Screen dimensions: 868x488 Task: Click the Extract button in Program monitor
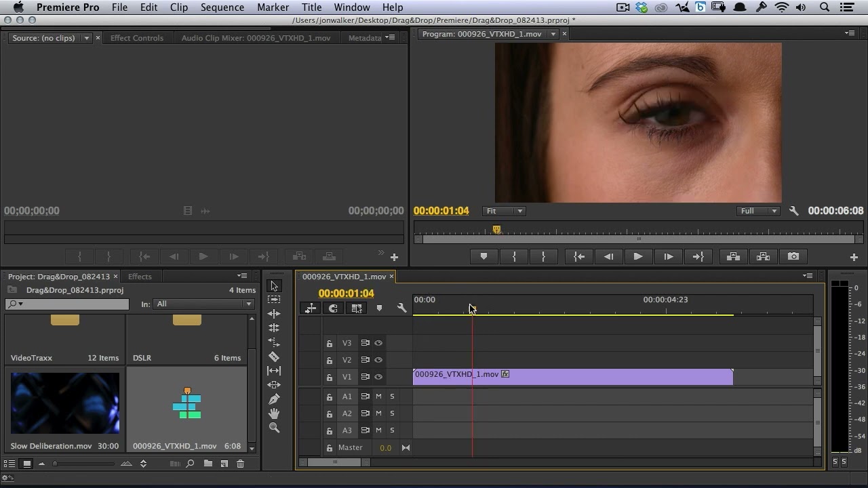tap(763, 256)
